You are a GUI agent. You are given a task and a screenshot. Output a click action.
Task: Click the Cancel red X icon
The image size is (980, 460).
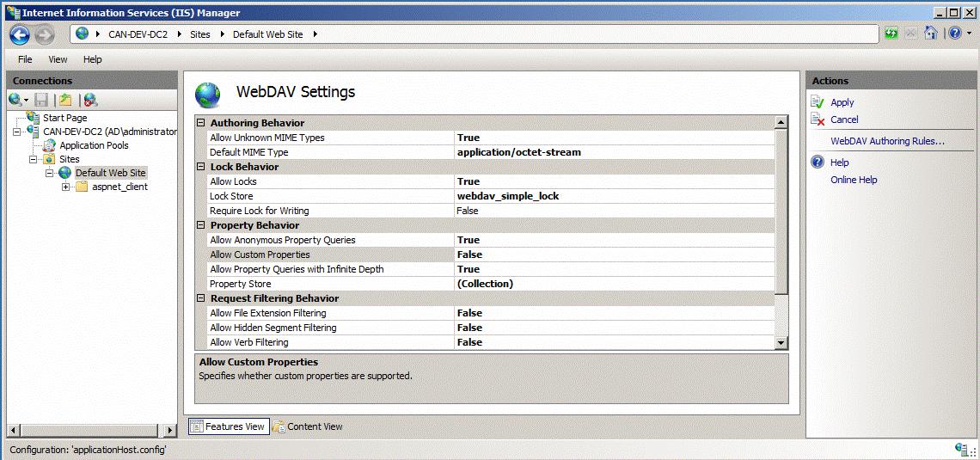pyautogui.click(x=818, y=120)
